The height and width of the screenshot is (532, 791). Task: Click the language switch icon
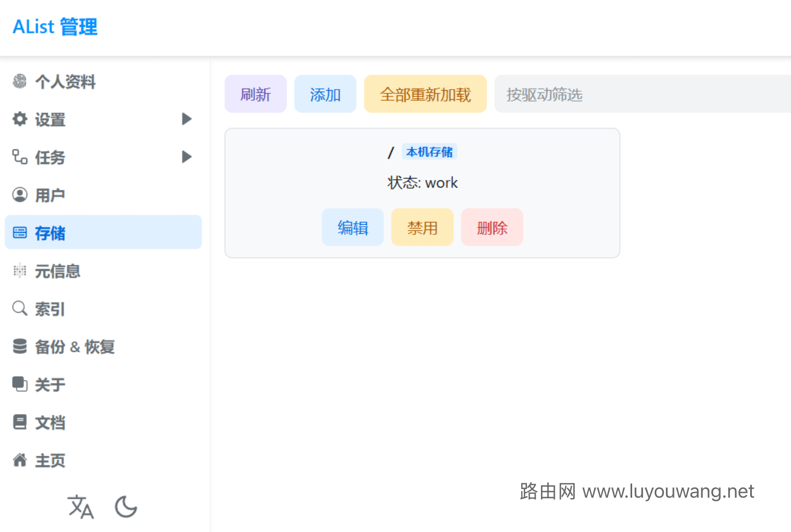80,507
